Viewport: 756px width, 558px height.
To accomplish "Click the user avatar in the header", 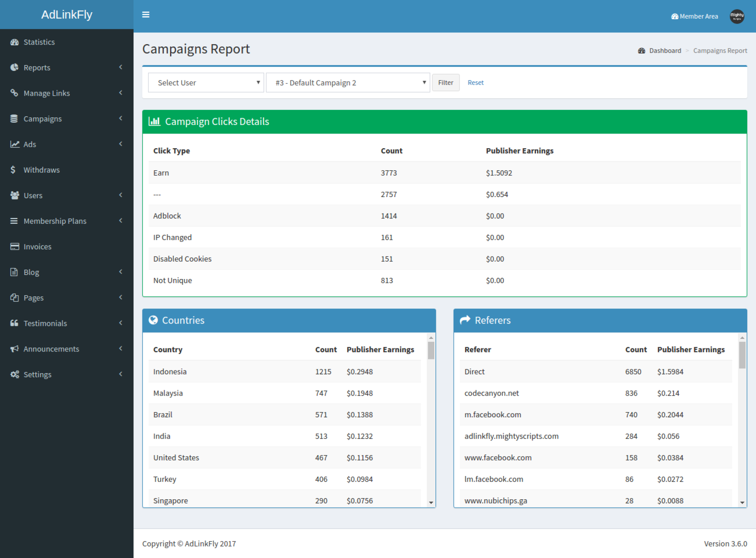I will click(737, 16).
